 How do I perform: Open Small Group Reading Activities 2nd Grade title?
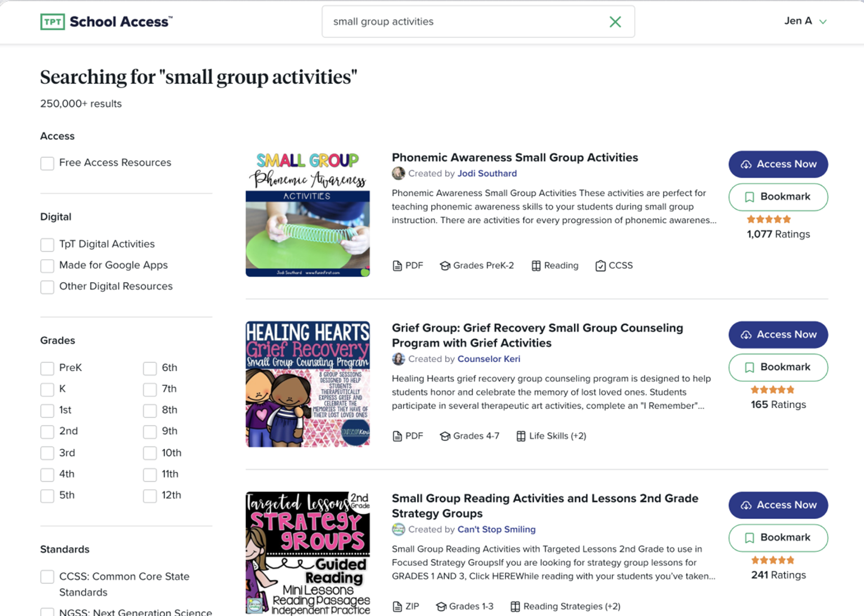[545, 505]
